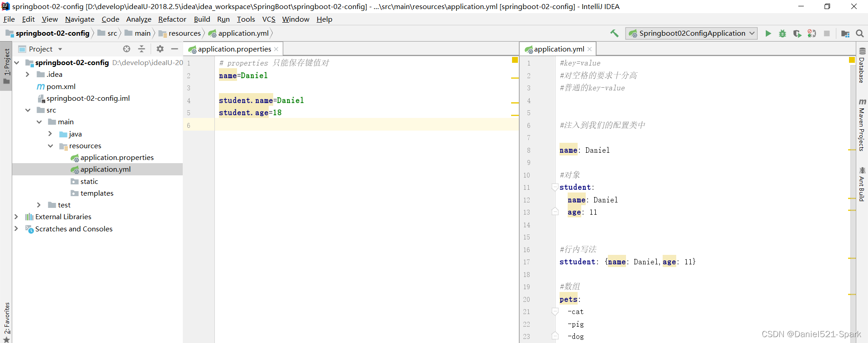Open the VCS menu

pos(269,19)
